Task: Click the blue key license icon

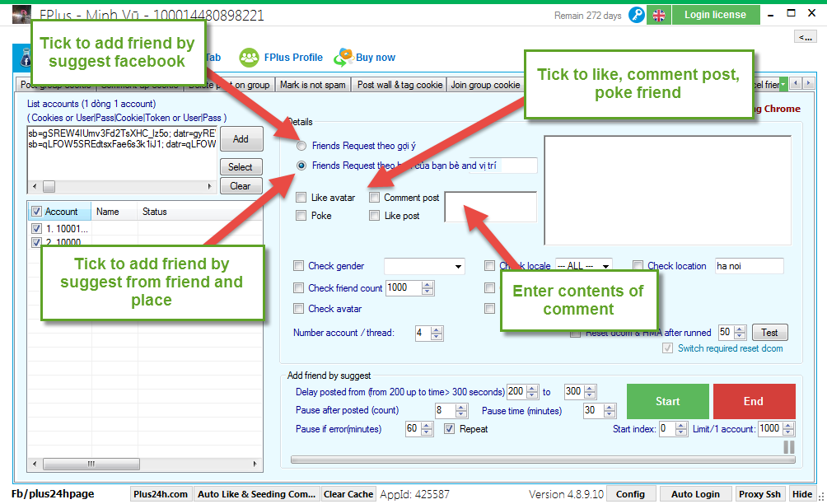Action: (637, 15)
